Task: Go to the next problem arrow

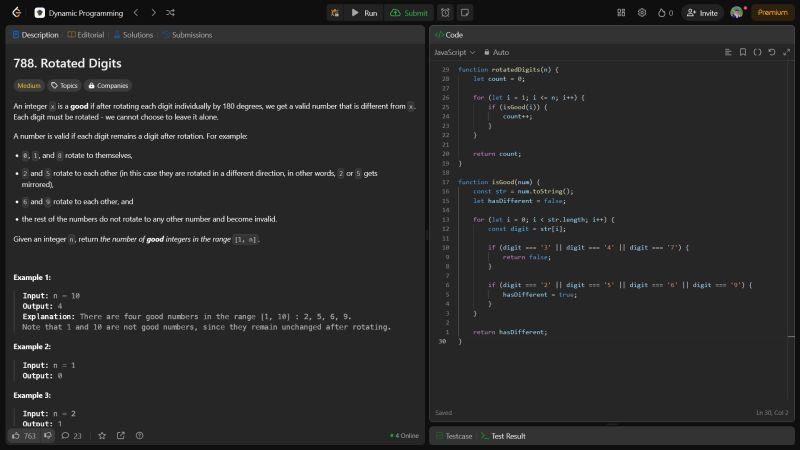Action: point(152,13)
